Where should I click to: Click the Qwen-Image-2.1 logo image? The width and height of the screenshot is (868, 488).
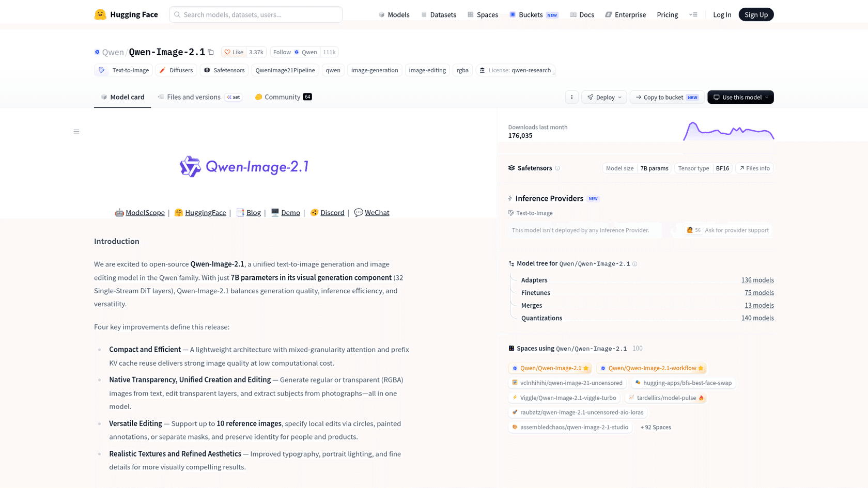[244, 167]
